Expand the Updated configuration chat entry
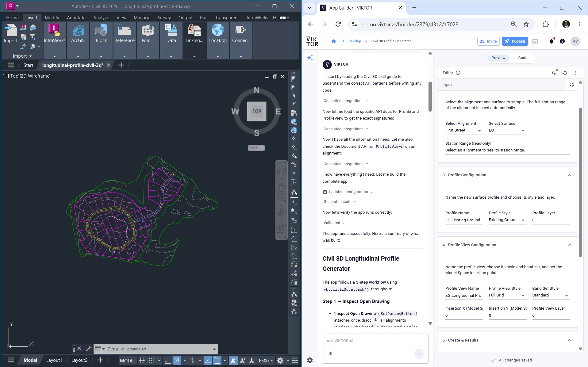Image resolution: width=588 pixels, height=367 pixels. pyautogui.click(x=348, y=192)
